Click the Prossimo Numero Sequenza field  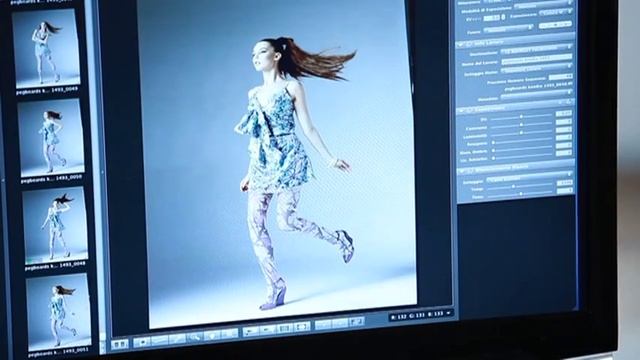tap(561, 76)
